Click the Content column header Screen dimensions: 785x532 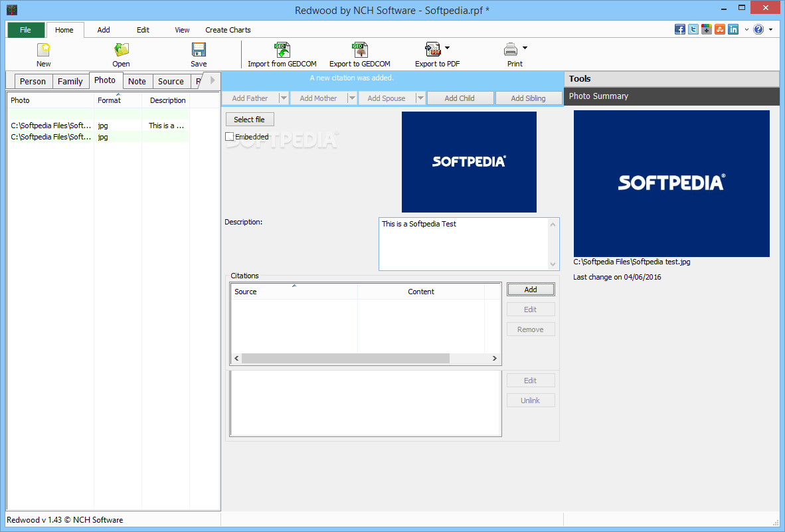pyautogui.click(x=421, y=292)
